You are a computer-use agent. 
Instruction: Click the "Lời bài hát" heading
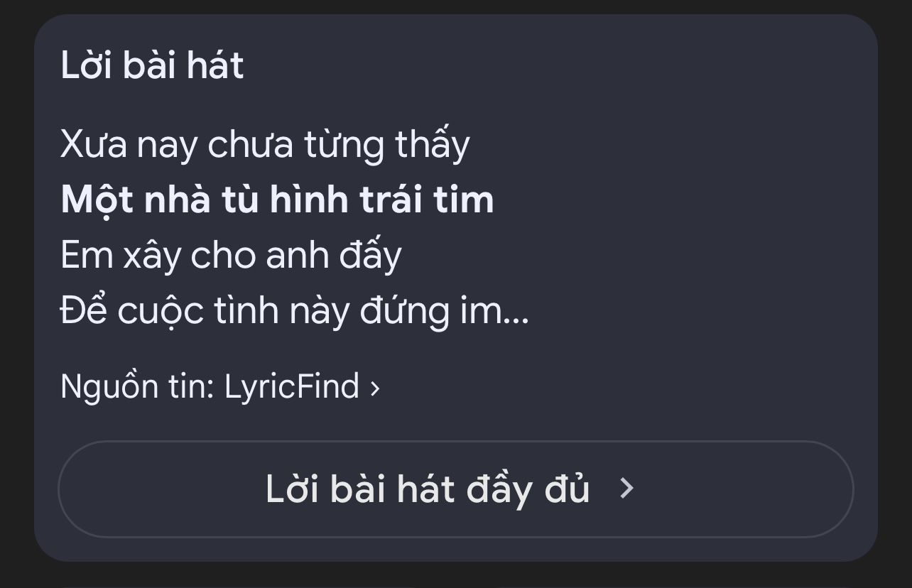(x=152, y=66)
